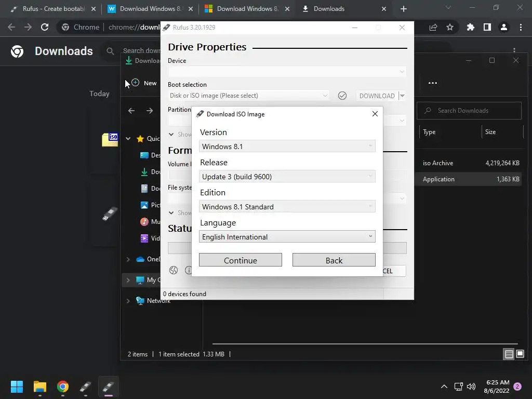Click the DOWNLOAD button in Rufus
Image resolution: width=532 pixels, height=399 pixels.
click(x=377, y=96)
